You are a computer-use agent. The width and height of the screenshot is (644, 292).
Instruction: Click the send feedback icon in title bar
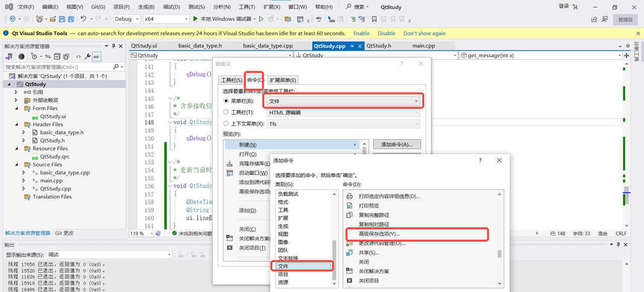tap(604, 19)
